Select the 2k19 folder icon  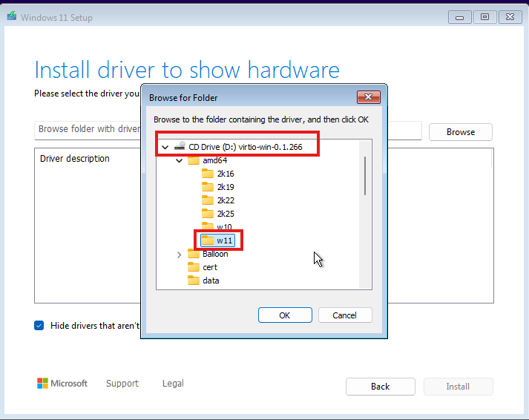(x=208, y=187)
